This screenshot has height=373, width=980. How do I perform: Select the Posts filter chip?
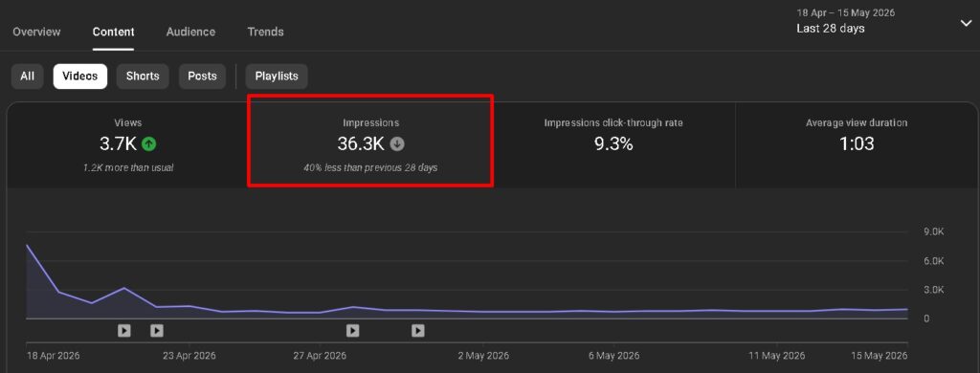click(x=202, y=77)
